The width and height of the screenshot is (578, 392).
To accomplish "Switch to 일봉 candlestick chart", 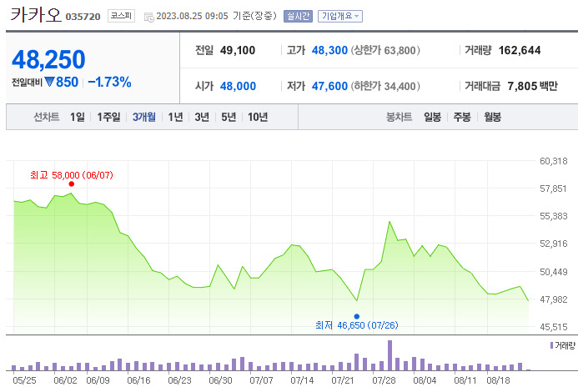I will pyautogui.click(x=432, y=117).
